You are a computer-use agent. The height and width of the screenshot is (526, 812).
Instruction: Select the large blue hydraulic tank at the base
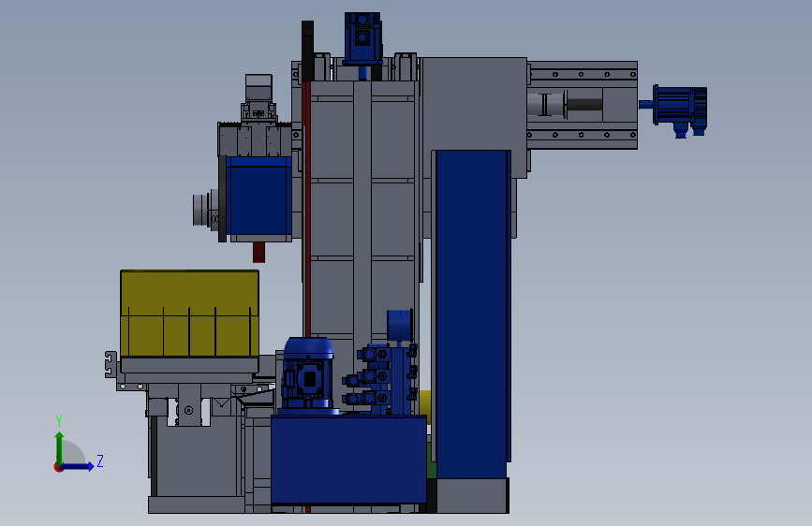pos(348,460)
